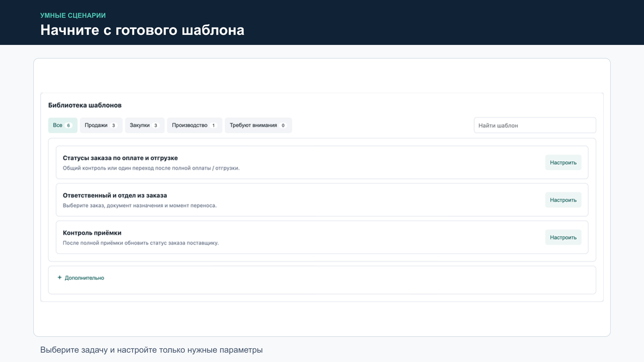Click the plus icon beside 'Дополнительно'
This screenshot has height=362, width=644.
[x=59, y=278]
